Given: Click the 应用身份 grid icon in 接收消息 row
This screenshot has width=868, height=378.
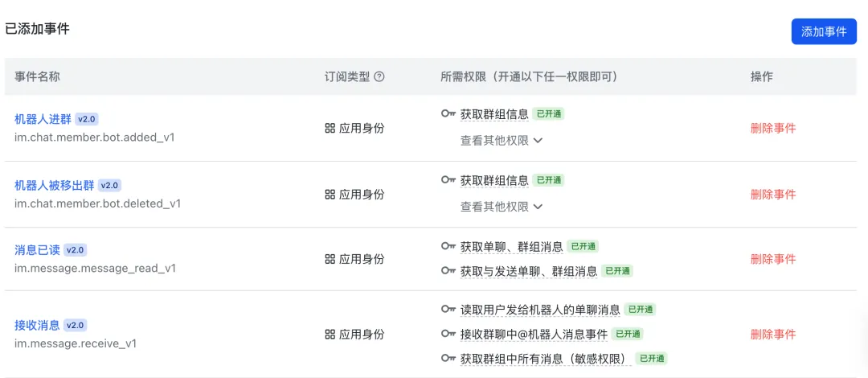Looking at the screenshot, I should pyautogui.click(x=330, y=334).
